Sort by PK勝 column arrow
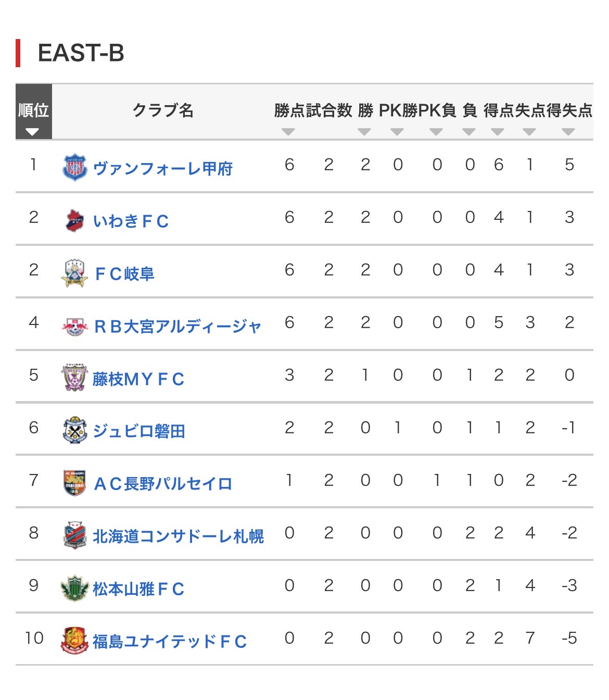The image size is (609, 700). [397, 132]
